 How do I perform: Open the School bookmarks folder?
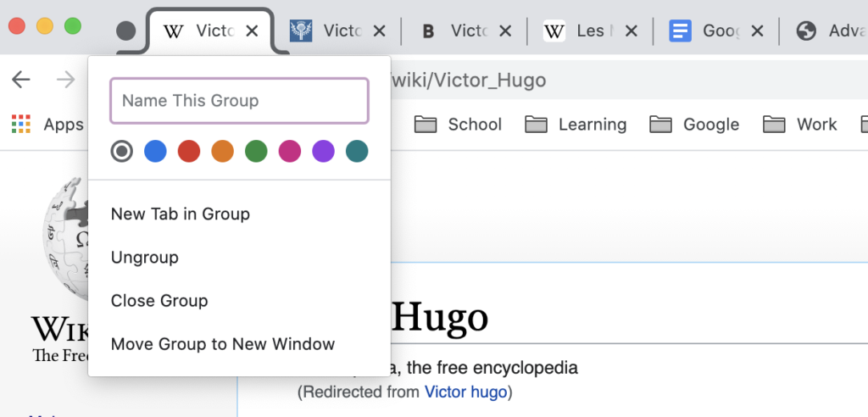(459, 125)
